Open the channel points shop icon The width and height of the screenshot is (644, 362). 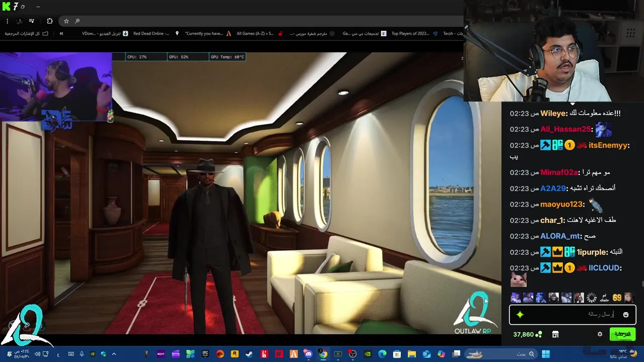[x=555, y=334]
